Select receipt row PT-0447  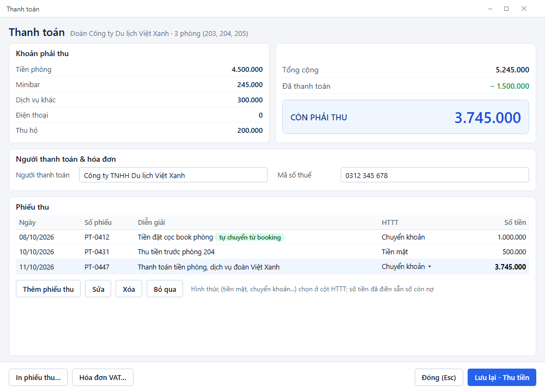tap(272, 267)
